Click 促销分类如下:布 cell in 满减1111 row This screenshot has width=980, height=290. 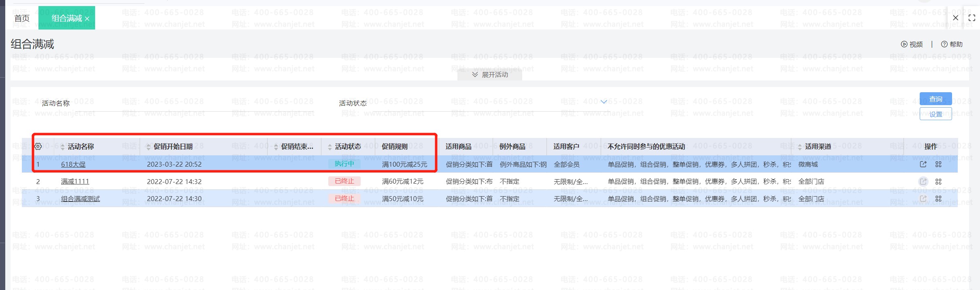pos(469,182)
